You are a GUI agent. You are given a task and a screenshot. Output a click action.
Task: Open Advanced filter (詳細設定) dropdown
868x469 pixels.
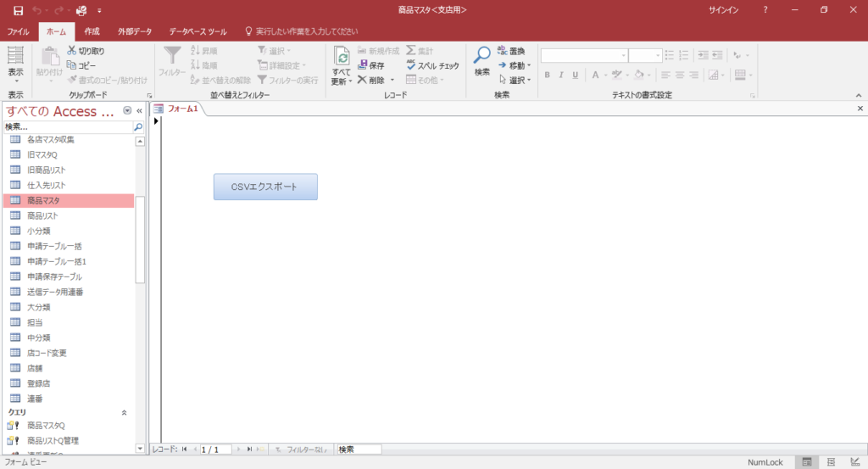pyautogui.click(x=281, y=65)
